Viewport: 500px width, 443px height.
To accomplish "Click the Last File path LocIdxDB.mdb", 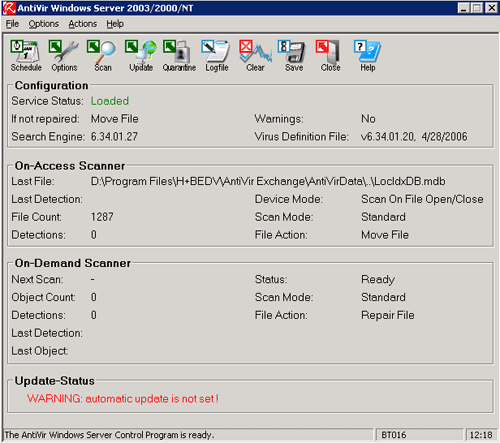I will 268,181.
